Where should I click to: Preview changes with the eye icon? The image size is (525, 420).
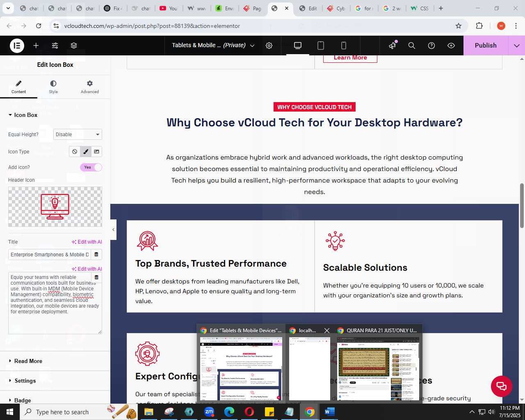451,46
